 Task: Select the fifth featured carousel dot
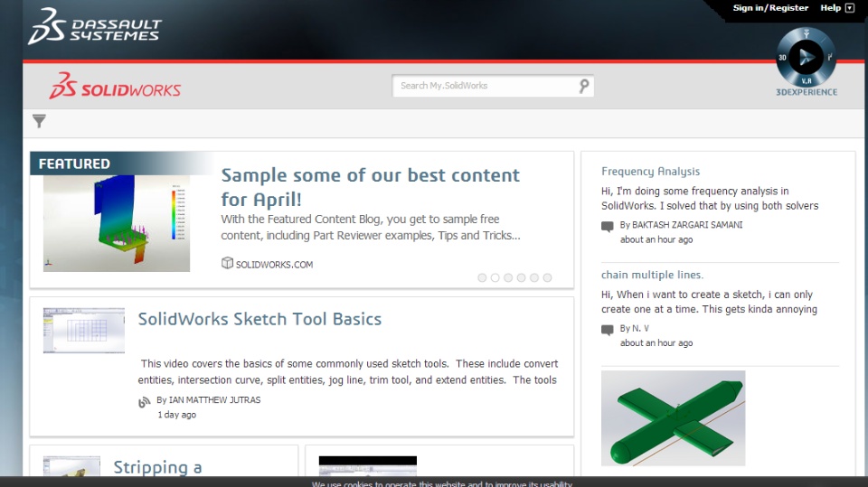tap(534, 277)
